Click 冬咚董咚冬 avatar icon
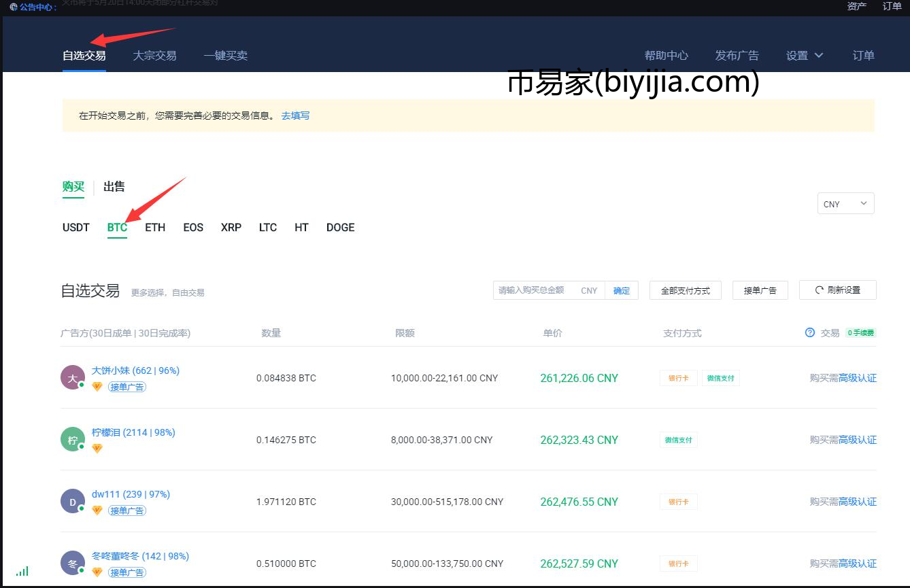Viewport: 910px width, 588px height. coord(72,564)
